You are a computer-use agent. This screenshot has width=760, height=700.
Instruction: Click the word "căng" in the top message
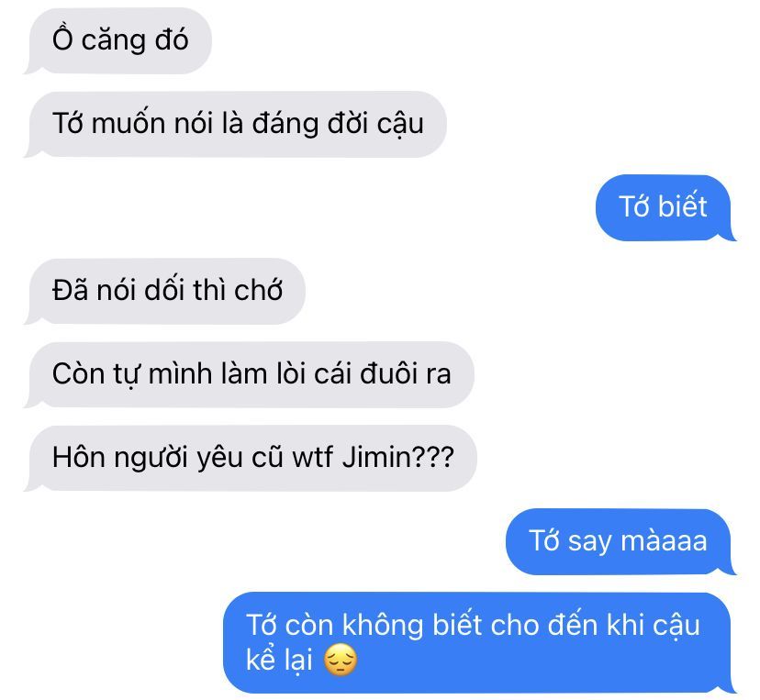[114, 40]
